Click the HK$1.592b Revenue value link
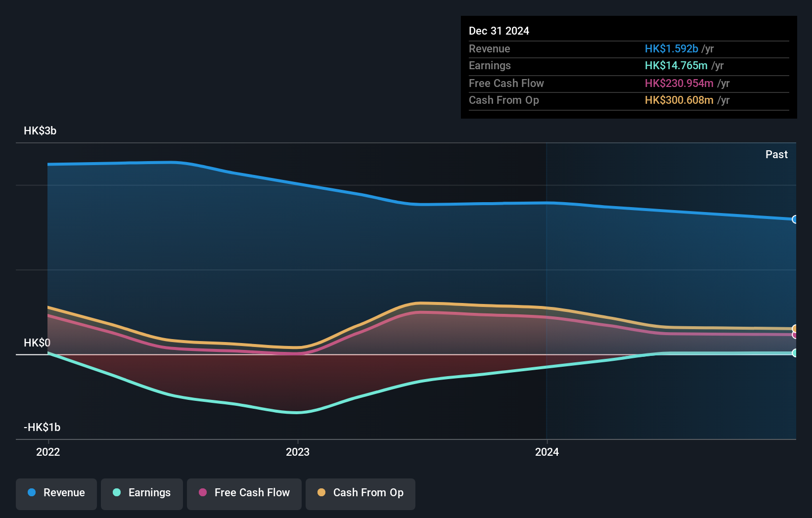Image resolution: width=812 pixels, height=518 pixels. coord(671,48)
